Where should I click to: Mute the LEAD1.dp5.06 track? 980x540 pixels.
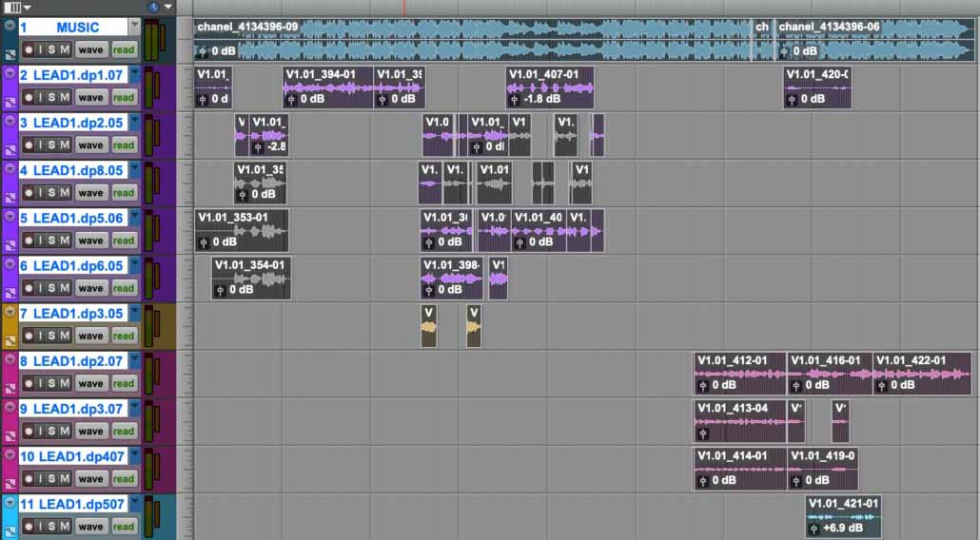(x=65, y=241)
